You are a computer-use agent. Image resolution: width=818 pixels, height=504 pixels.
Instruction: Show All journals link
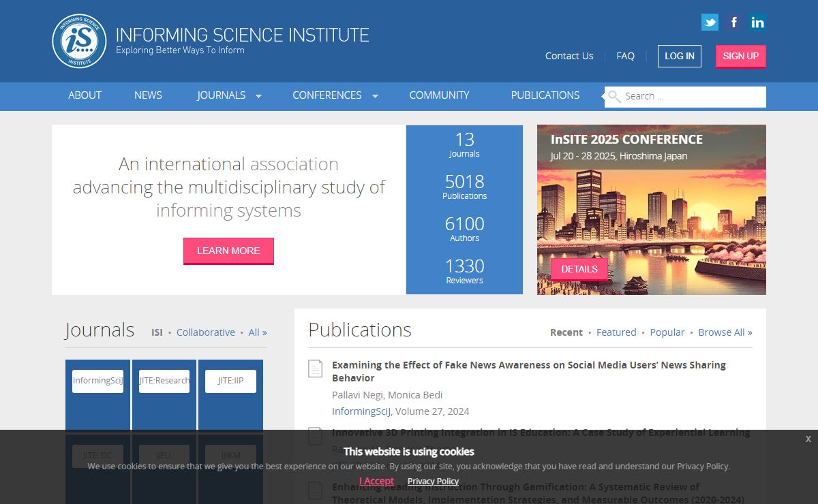click(x=258, y=332)
